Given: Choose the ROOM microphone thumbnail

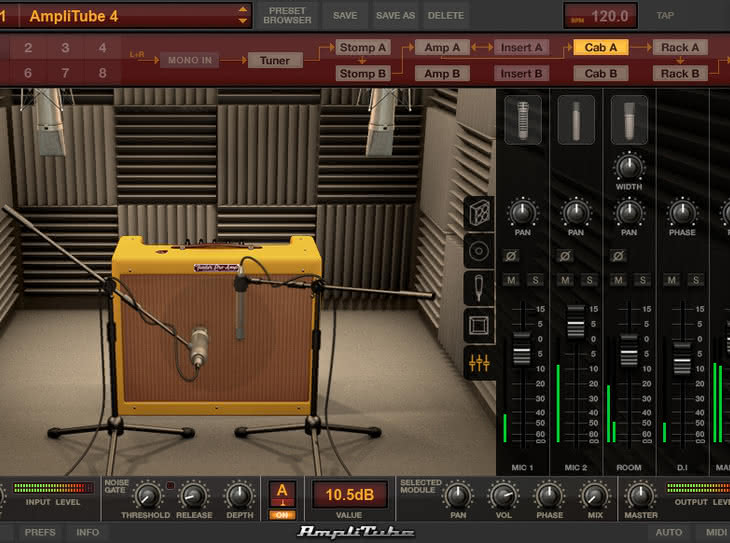Looking at the screenshot, I should click(629, 120).
